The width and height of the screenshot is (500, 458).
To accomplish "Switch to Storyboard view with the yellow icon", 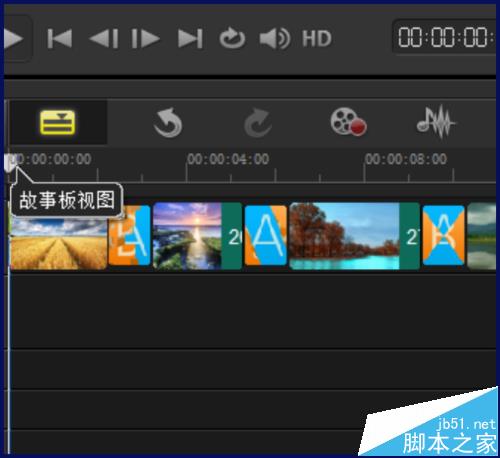I will click(58, 122).
